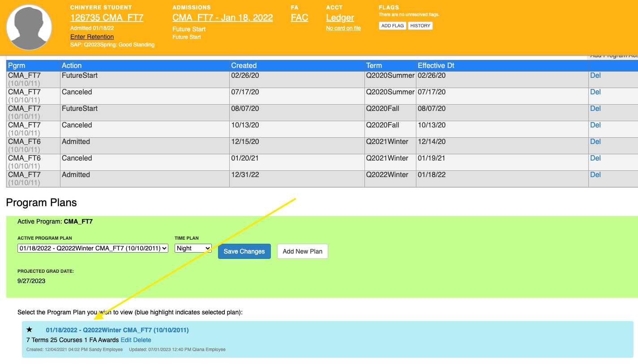Select the 01/18/2022 Q2022Winter CMA_FT7 plan

click(117, 330)
